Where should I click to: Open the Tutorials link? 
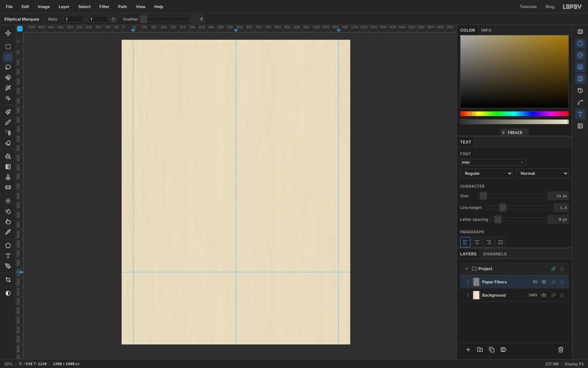528,7
